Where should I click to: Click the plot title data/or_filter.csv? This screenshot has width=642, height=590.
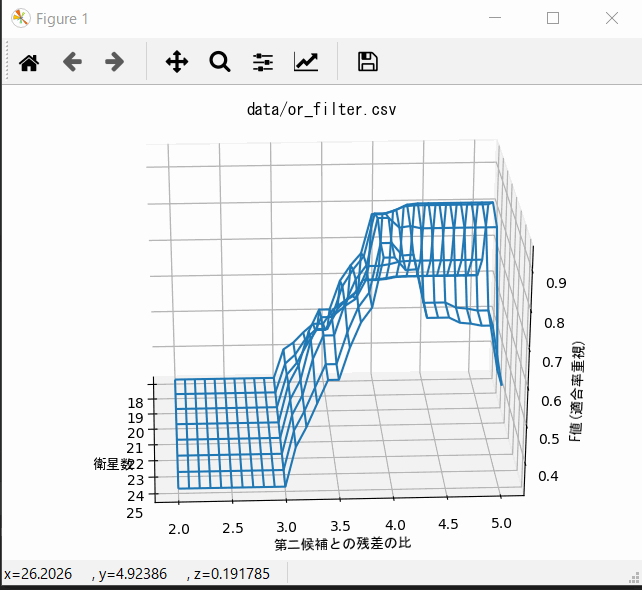click(321, 109)
